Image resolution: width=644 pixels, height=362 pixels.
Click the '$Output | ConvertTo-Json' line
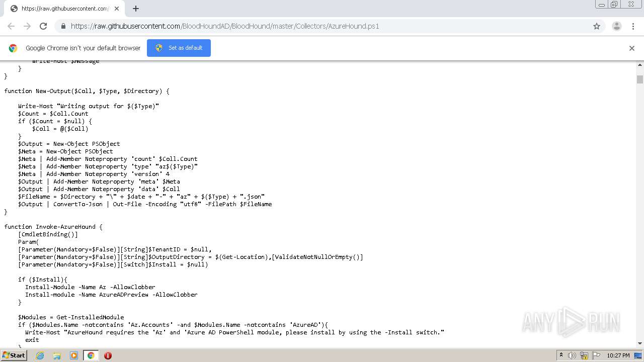[145, 204]
